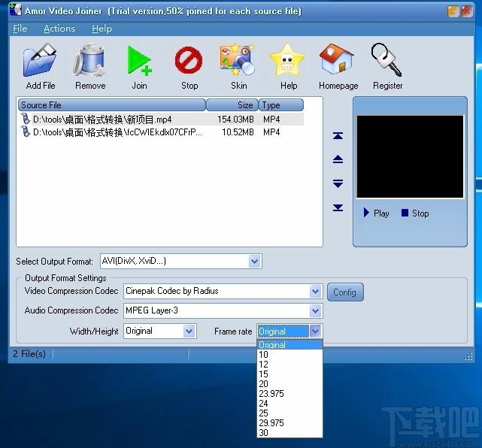Click the Add File folder icon
The height and width of the screenshot is (448, 482).
click(x=40, y=60)
